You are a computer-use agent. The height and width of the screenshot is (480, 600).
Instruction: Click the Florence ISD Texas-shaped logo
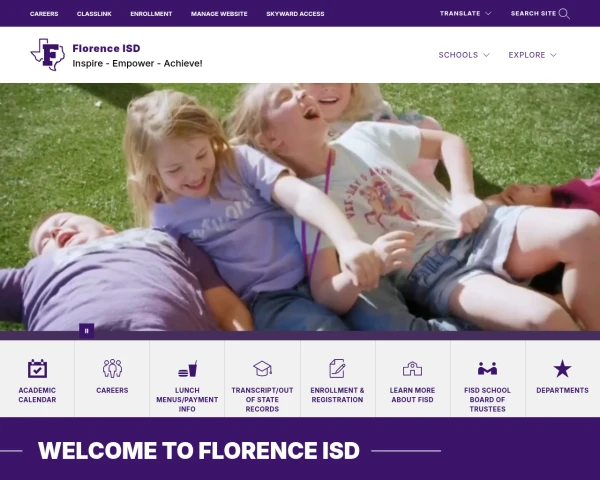click(48, 54)
